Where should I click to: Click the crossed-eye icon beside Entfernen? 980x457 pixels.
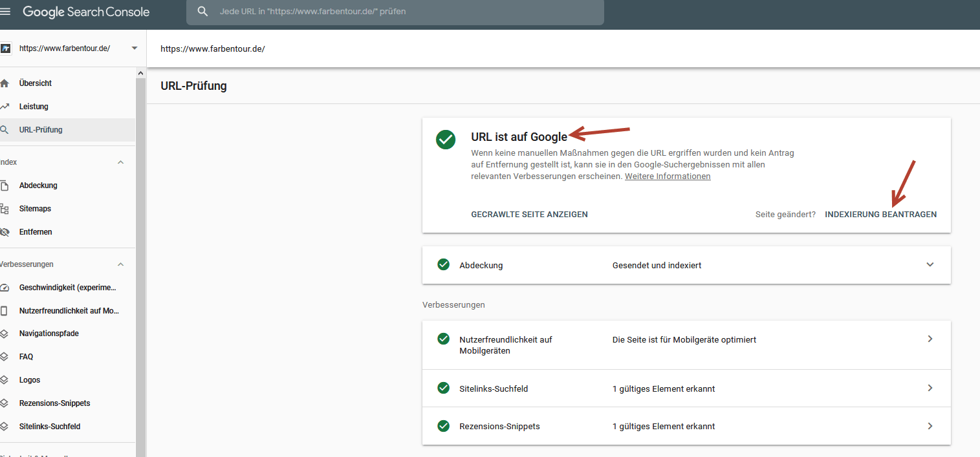5,232
